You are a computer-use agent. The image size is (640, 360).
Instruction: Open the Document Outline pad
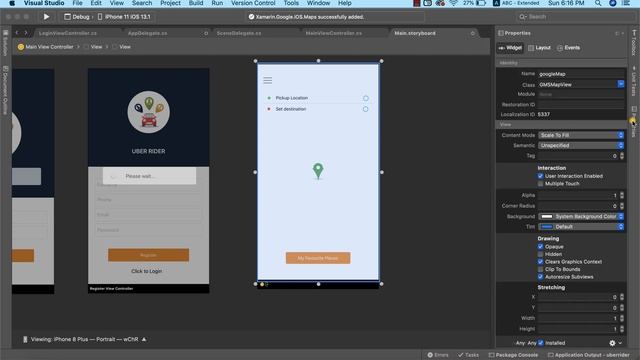(x=5, y=90)
